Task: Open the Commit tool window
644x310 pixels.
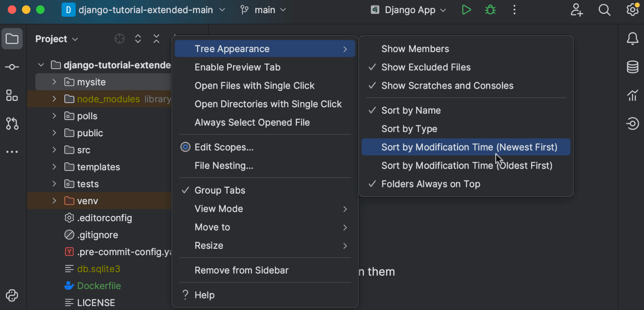Action: (x=12, y=67)
